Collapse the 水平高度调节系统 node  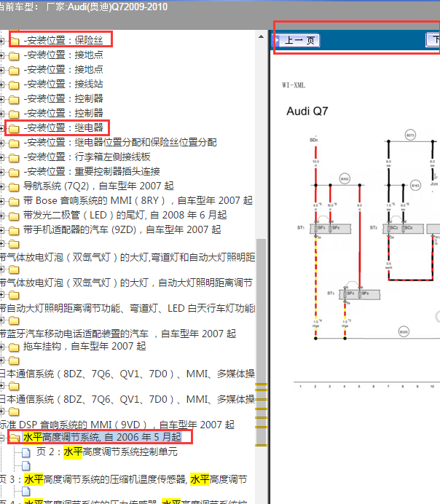pos(2,438)
